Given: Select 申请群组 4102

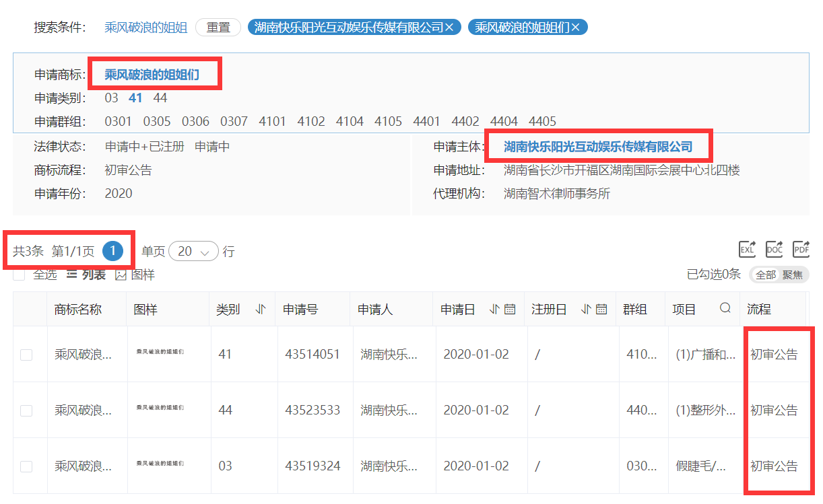Looking at the screenshot, I should (x=311, y=122).
